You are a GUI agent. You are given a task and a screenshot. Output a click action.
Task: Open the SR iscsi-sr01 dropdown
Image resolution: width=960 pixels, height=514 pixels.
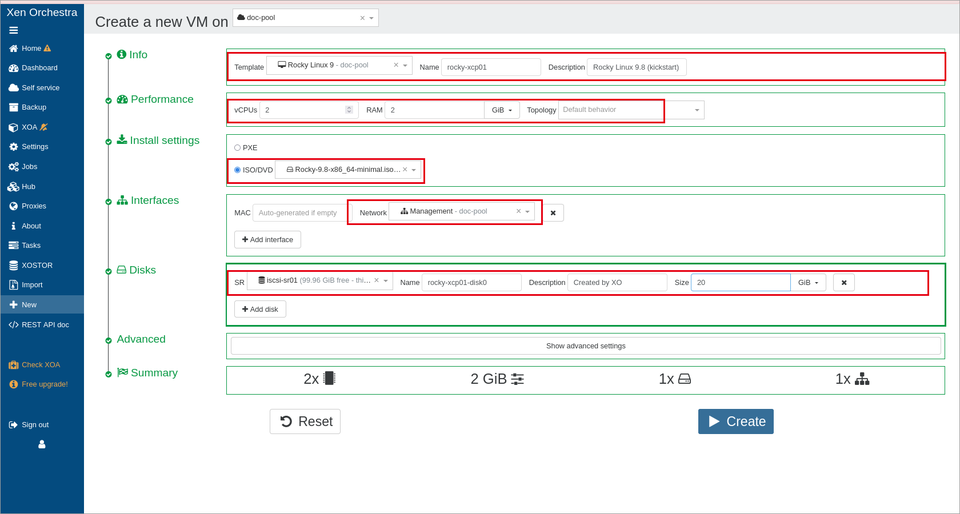point(386,280)
